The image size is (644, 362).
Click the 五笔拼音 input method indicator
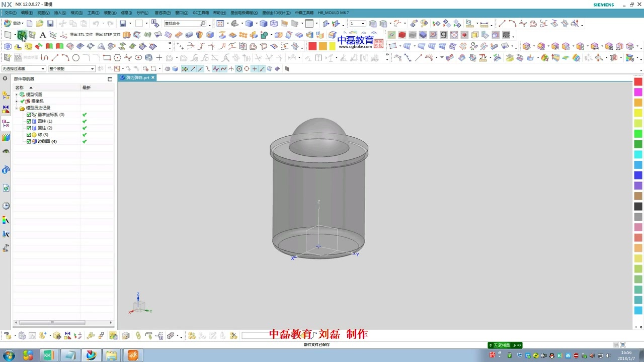505,345
